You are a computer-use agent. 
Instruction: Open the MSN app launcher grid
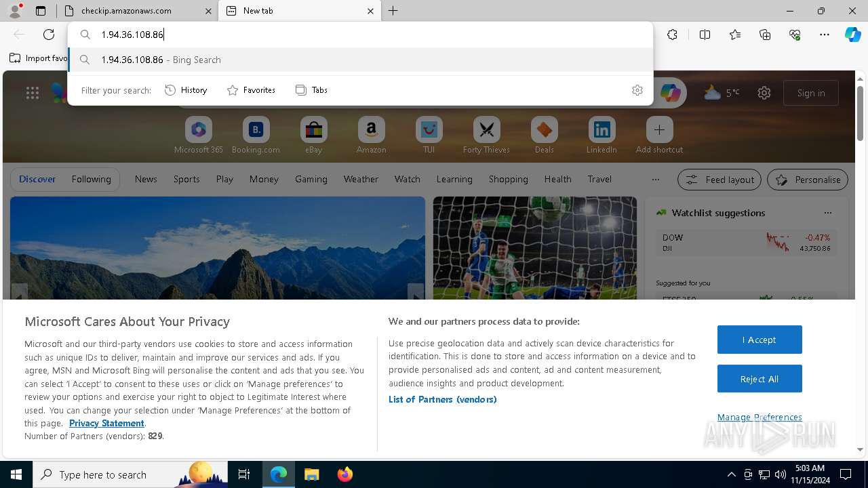33,93
